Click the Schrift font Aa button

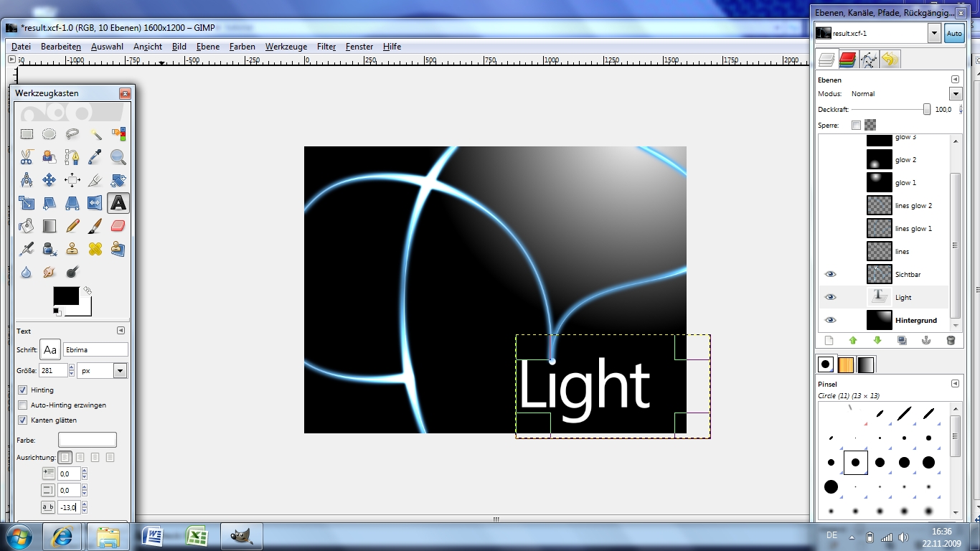(50, 349)
